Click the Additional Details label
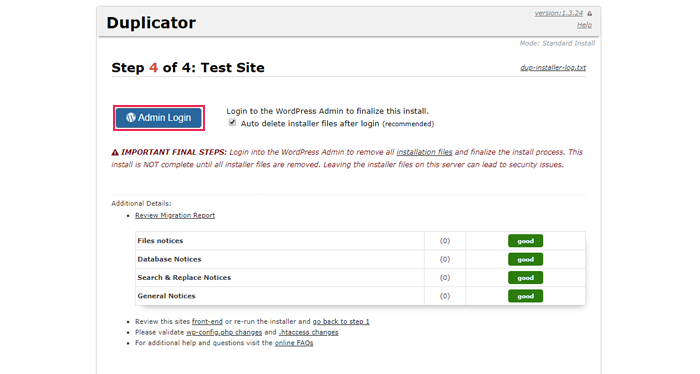 point(141,203)
